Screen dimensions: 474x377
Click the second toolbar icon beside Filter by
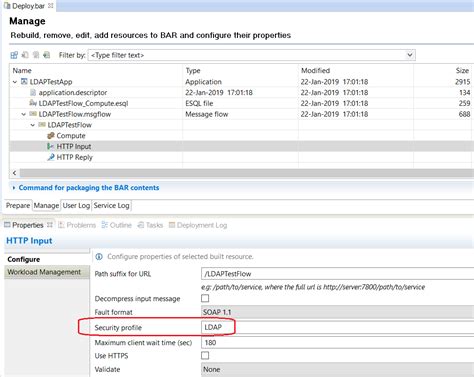click(x=25, y=55)
